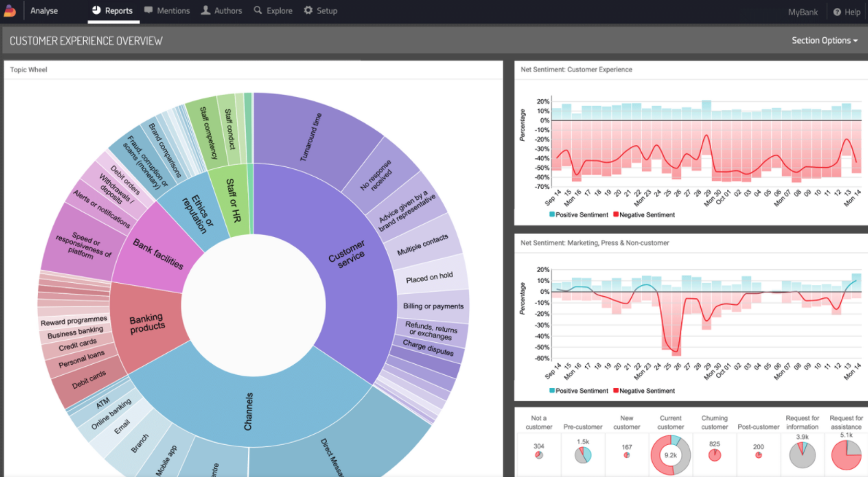Click the Business banking segment

click(x=74, y=332)
